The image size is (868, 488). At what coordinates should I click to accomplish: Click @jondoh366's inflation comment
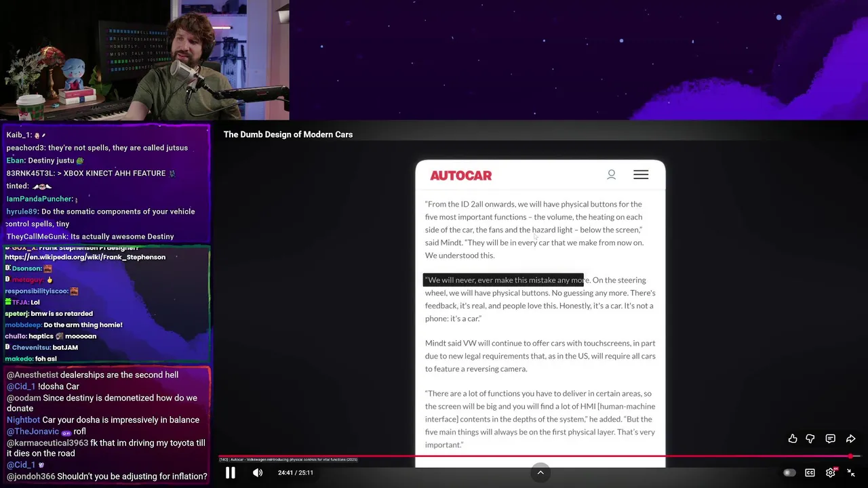click(107, 476)
